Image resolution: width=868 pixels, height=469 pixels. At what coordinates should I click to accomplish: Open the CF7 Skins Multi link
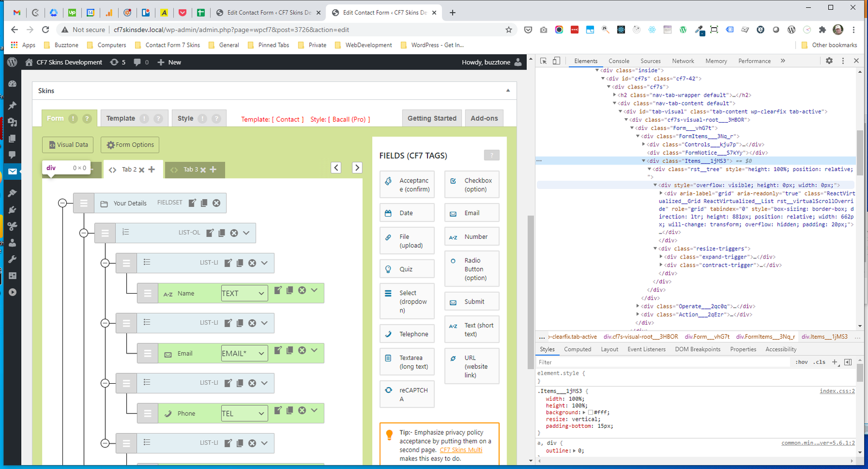click(461, 450)
